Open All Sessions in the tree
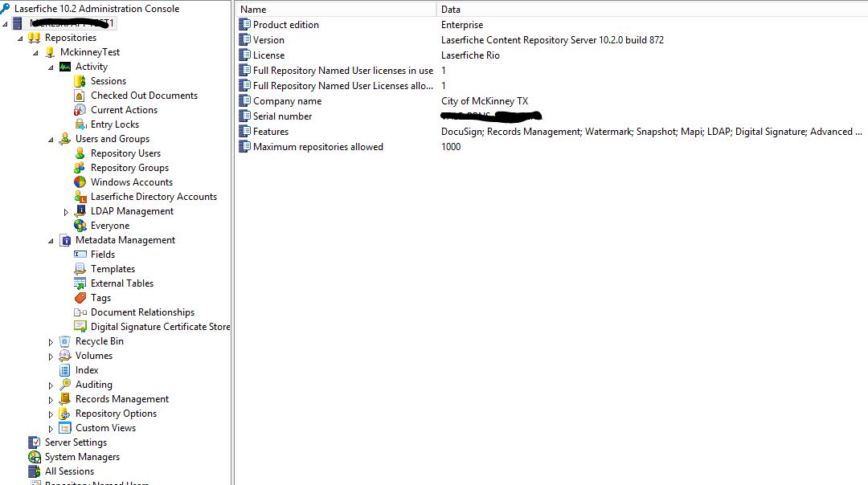The height and width of the screenshot is (485, 868). tap(69, 471)
